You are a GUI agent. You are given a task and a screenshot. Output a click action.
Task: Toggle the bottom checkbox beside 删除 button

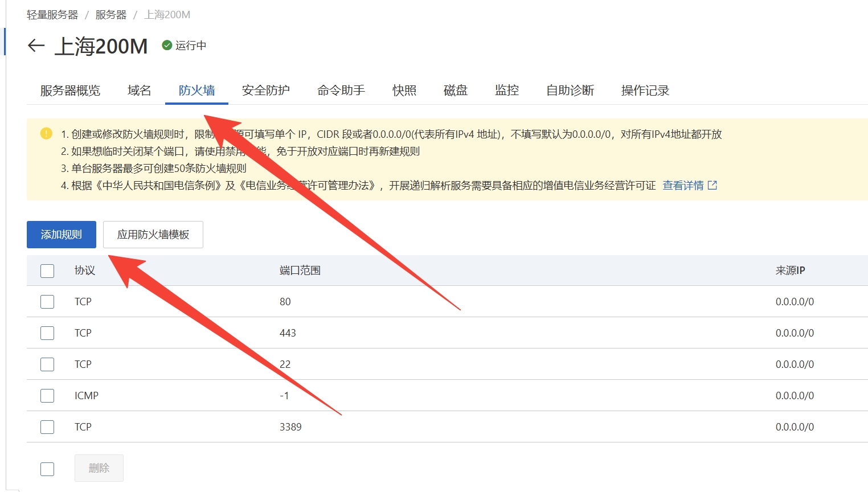[x=47, y=469]
